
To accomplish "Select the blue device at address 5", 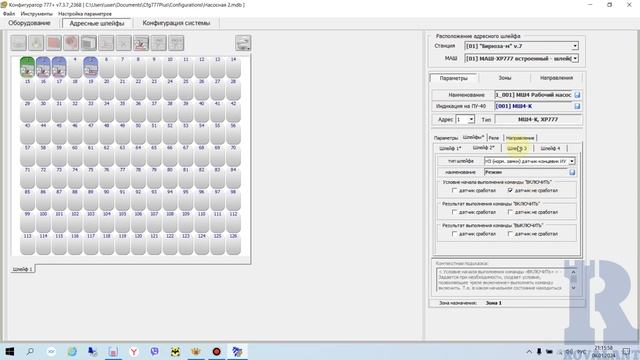I will (x=91, y=67).
